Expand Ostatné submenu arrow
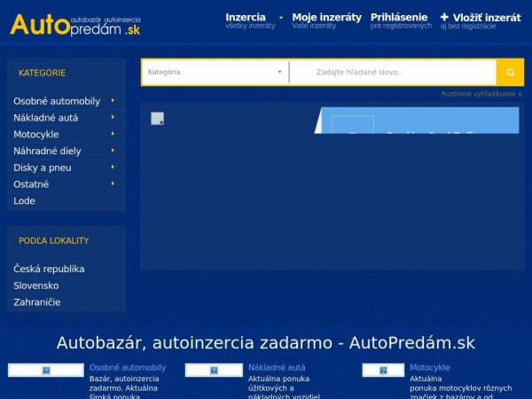The height and width of the screenshot is (399, 532). click(113, 184)
